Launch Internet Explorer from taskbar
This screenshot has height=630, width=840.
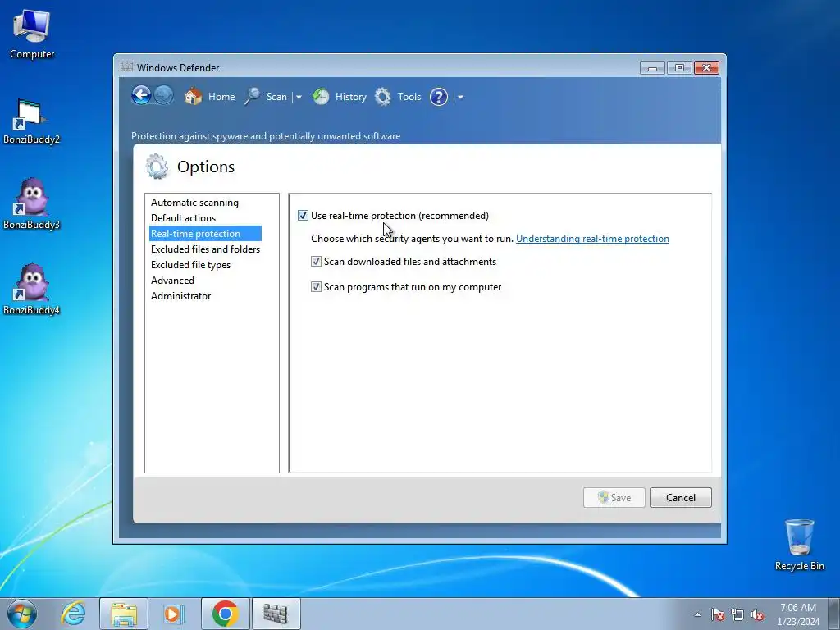[73, 614]
